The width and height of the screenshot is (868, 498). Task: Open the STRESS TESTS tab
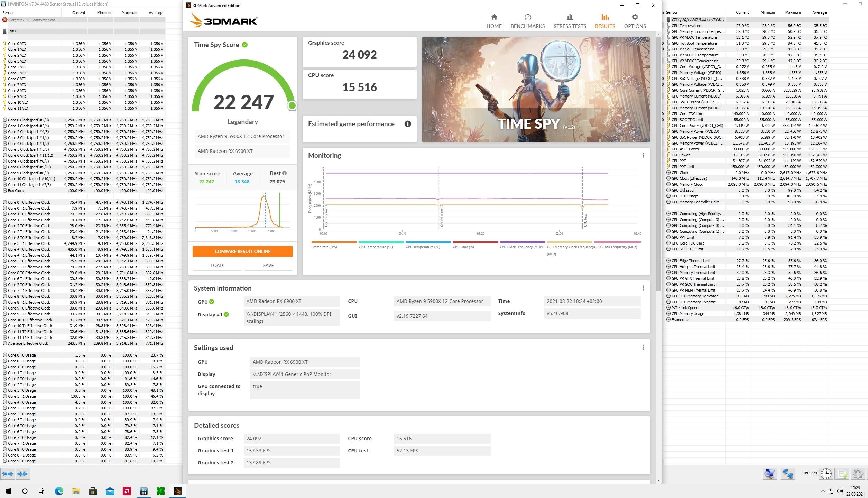[570, 21]
